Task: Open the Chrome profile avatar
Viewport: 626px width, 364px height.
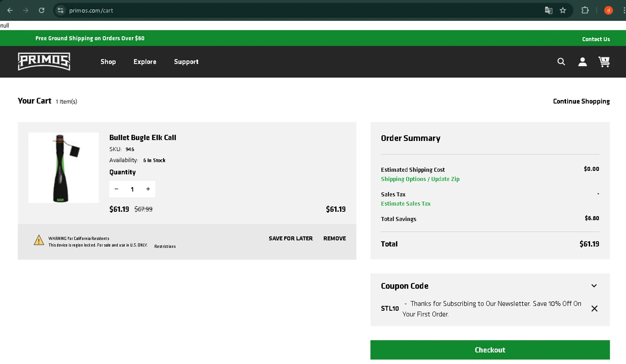Action: pyautogui.click(x=608, y=10)
